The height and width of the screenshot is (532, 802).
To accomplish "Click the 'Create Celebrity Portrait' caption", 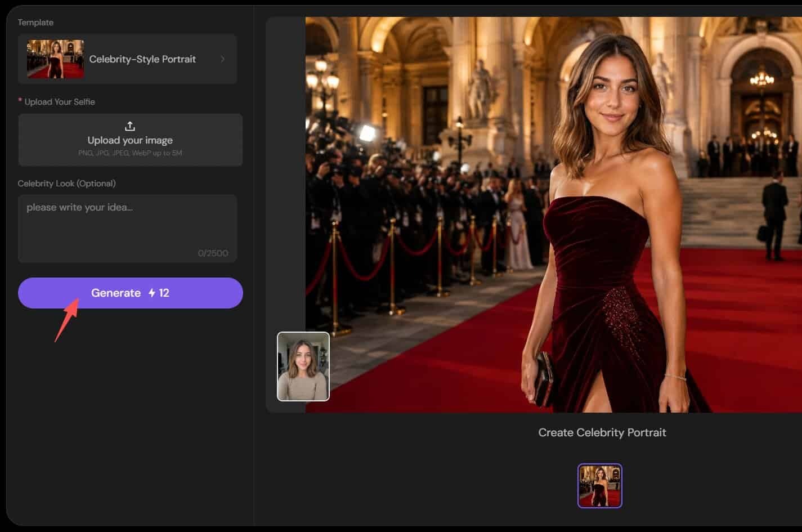I will [602, 432].
